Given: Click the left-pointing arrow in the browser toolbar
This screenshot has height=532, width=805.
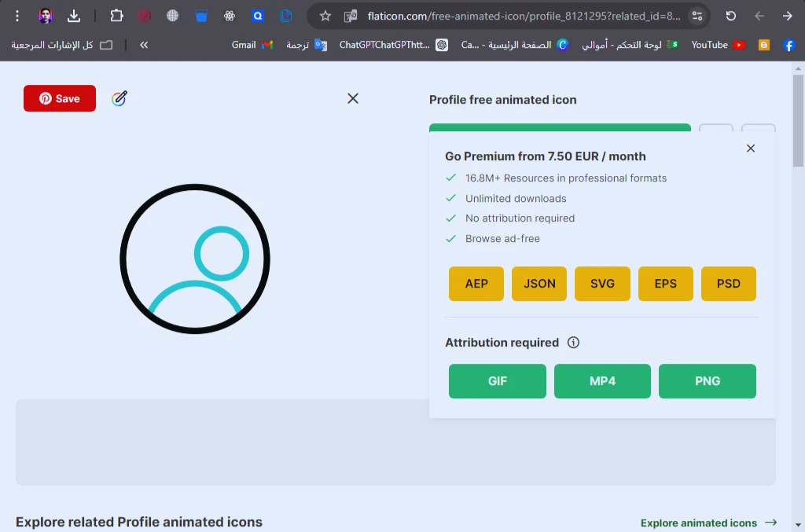Looking at the screenshot, I should tap(759, 16).
